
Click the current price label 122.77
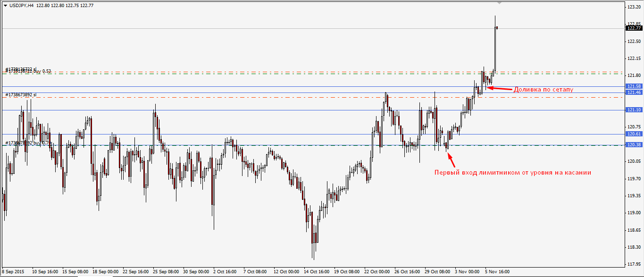point(634,28)
